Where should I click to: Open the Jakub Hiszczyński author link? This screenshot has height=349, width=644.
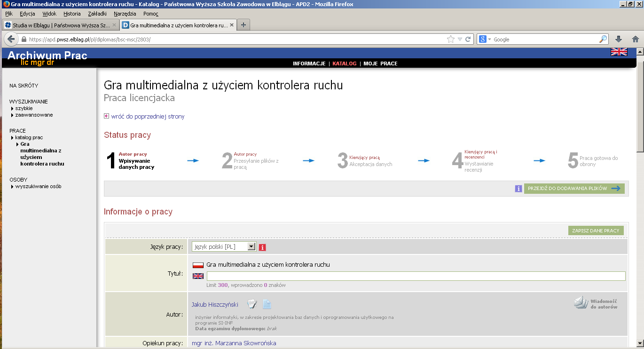pos(215,305)
